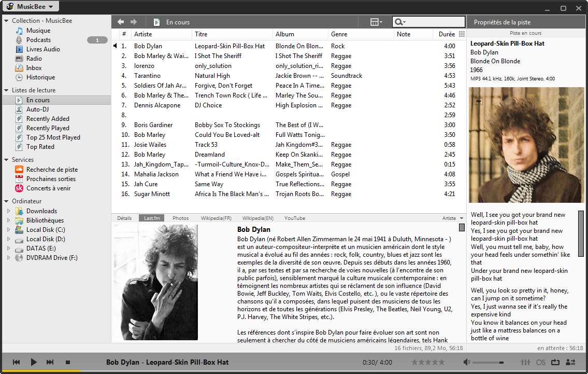The height and width of the screenshot is (374, 588).
Task: Switch to the Photos tab
Action: (x=180, y=218)
